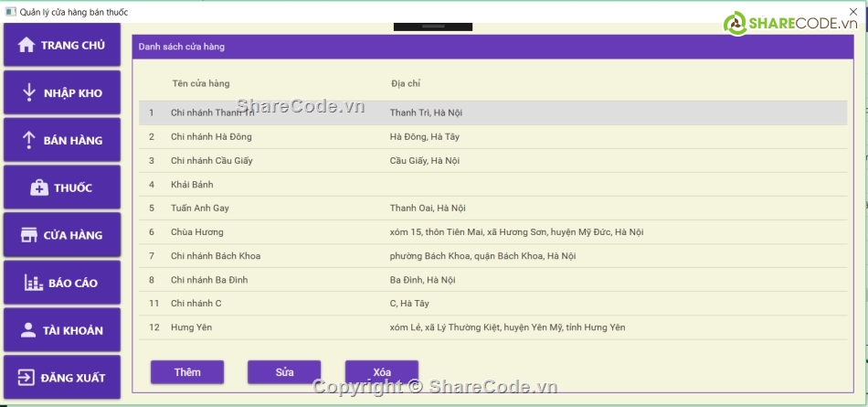Image resolution: width=868 pixels, height=407 pixels.
Task: Click the medical kit icon for THUỐC
Action: 39,187
